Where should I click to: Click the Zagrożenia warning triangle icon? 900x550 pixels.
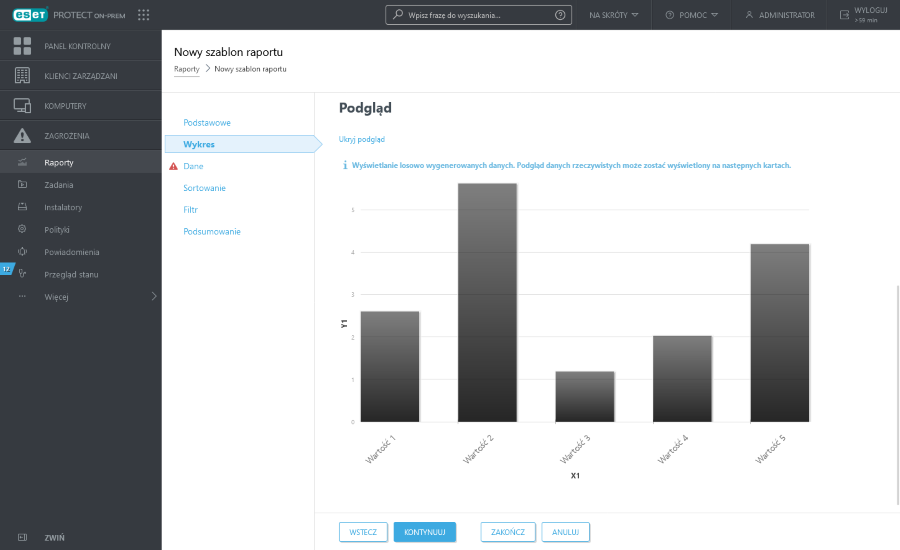point(22,135)
